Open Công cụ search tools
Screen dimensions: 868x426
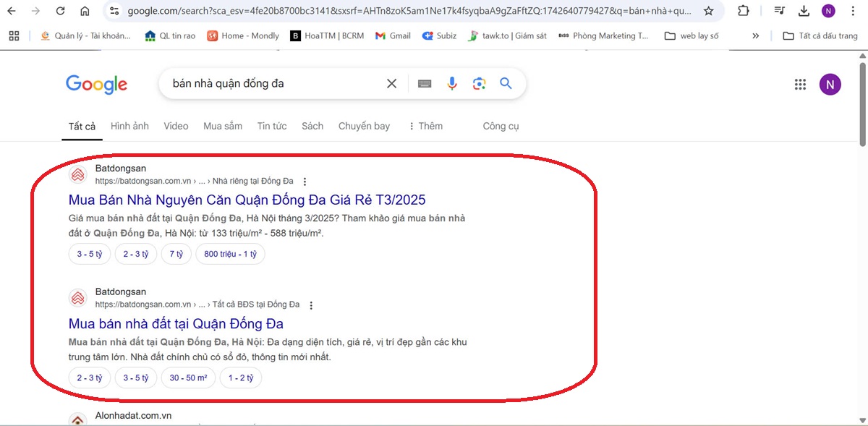pos(501,126)
